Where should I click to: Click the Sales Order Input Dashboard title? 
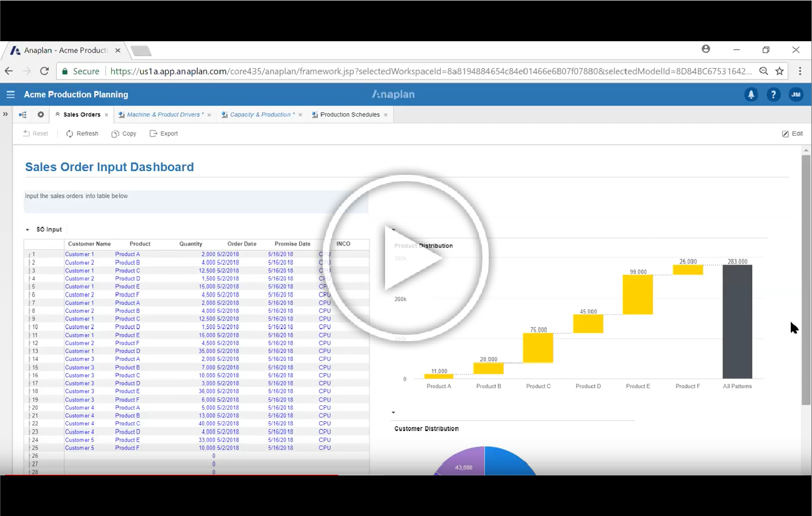pos(109,167)
